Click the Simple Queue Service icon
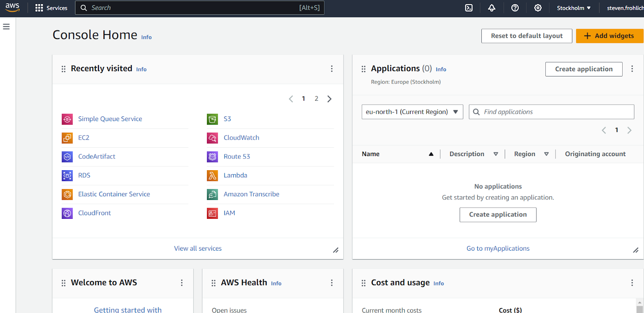This screenshot has height=313, width=644. (67, 119)
